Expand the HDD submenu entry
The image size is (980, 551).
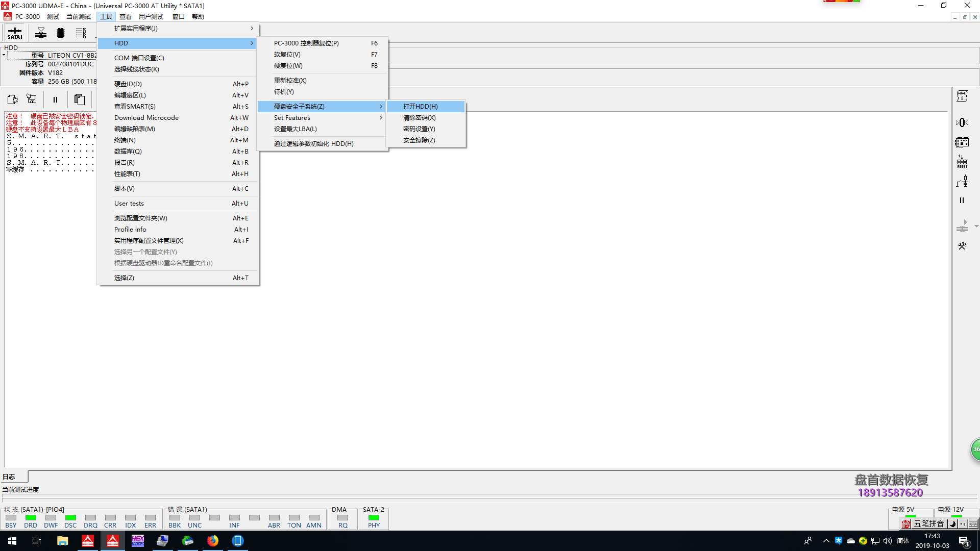point(178,43)
